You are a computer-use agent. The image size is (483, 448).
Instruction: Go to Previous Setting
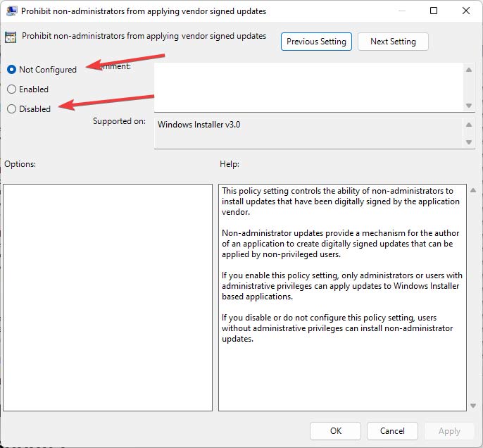point(316,42)
